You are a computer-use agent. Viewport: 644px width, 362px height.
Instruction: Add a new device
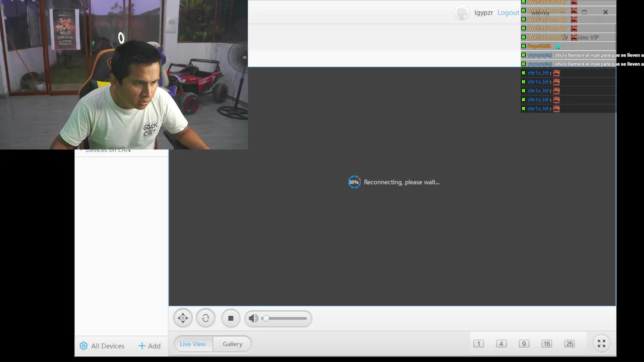coord(149,346)
